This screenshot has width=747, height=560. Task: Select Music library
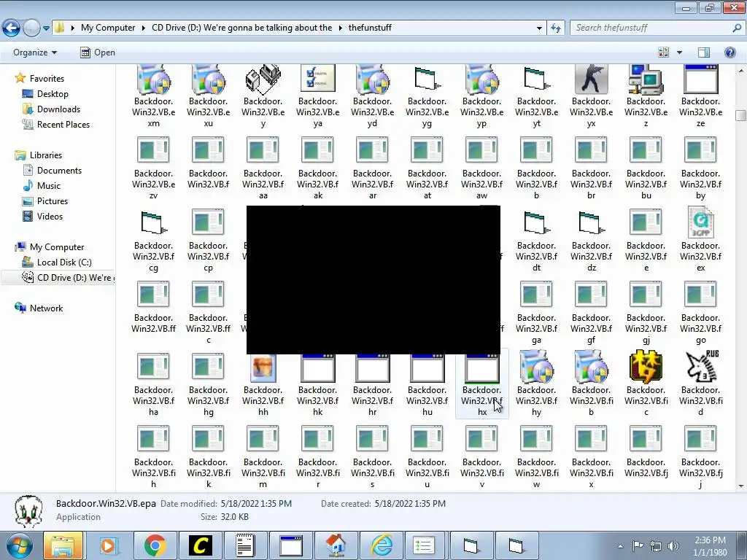pyautogui.click(x=49, y=186)
